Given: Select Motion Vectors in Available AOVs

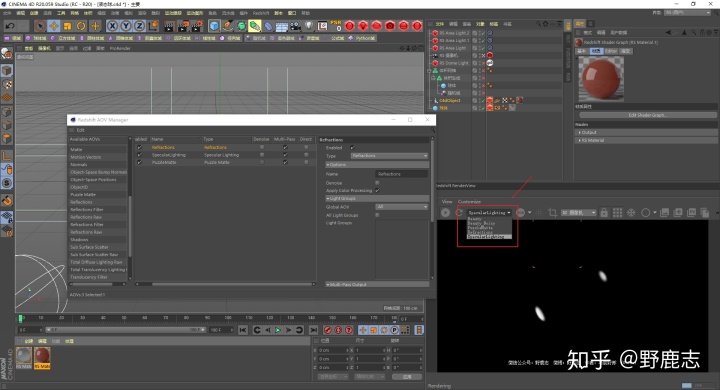Looking at the screenshot, I should pos(85,157).
